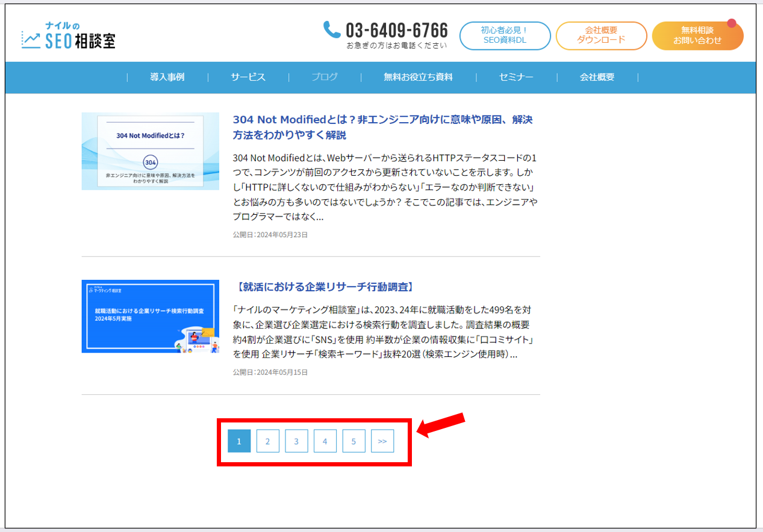Select the ブログ navigation item
763x532 pixels.
click(x=325, y=77)
